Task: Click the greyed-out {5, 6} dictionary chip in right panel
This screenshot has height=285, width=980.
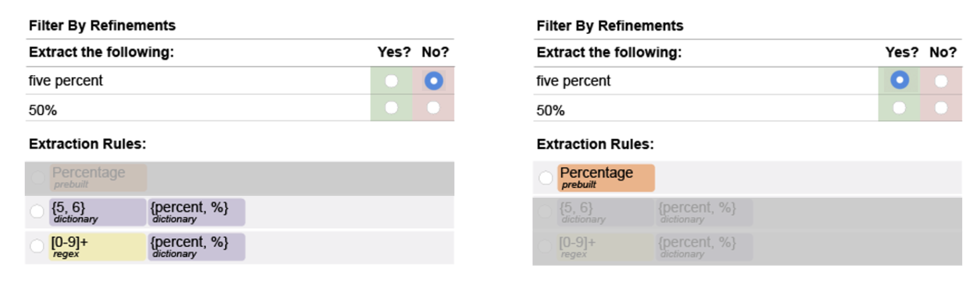Action: tap(605, 212)
